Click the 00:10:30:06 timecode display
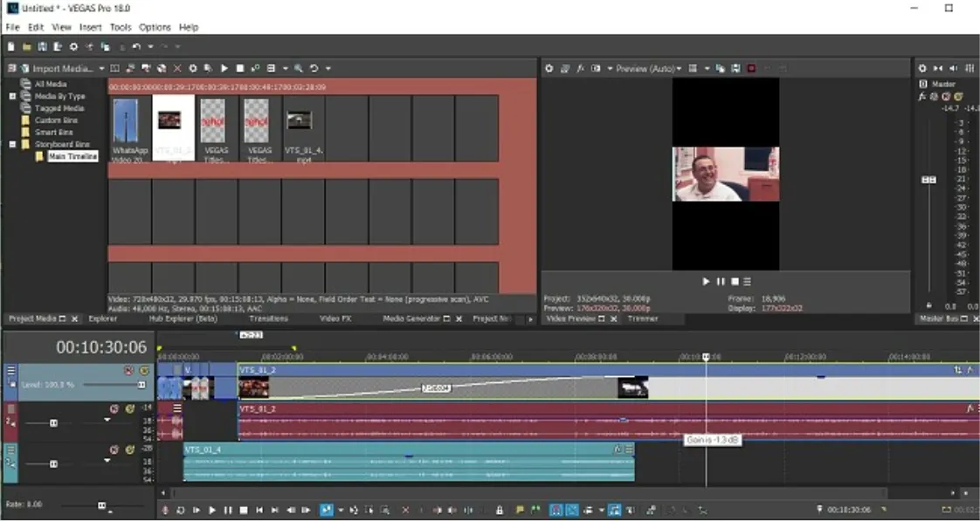Viewport: 980px width, 521px height. coord(102,347)
